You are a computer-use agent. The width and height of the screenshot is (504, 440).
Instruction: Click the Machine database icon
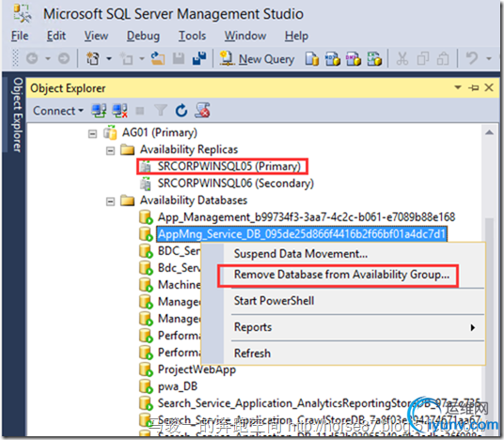(146, 285)
